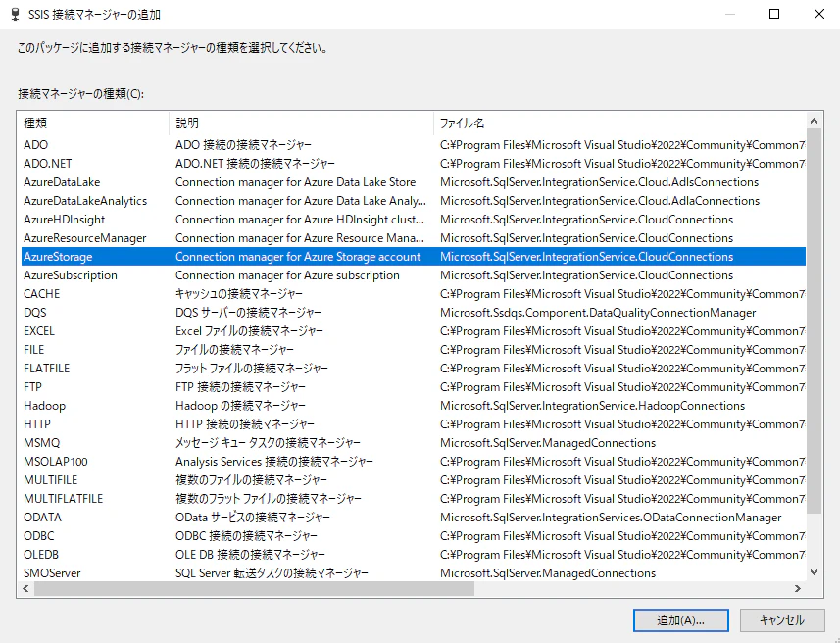This screenshot has width=840, height=643.
Task: Select the FLATFILE connection type
Action: [414, 369]
